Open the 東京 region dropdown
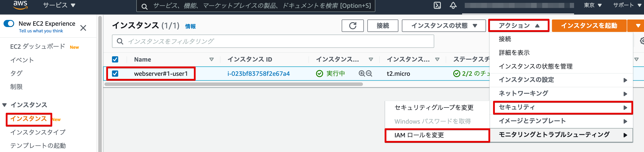This screenshot has height=152, width=644. [592, 5]
